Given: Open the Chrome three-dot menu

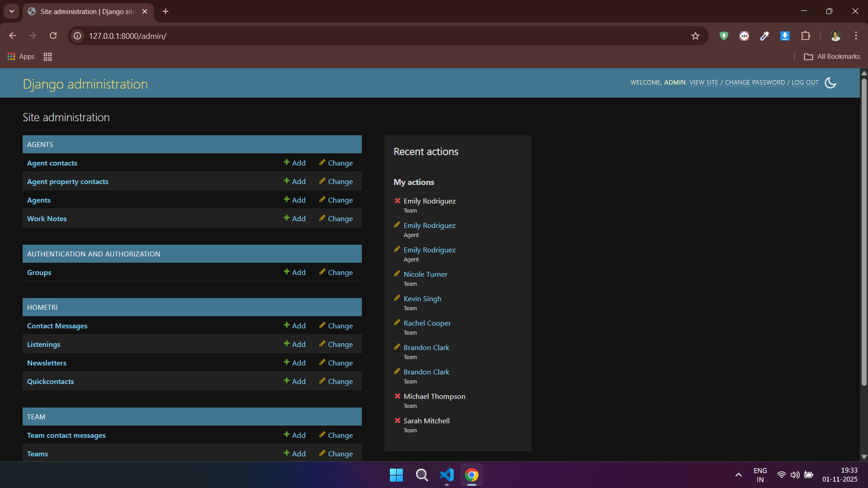Looking at the screenshot, I should click(856, 36).
